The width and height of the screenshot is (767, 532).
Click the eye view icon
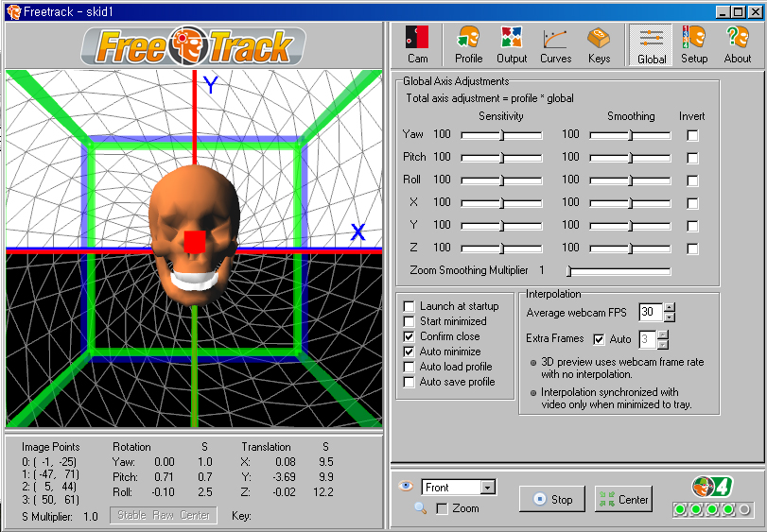[x=407, y=486]
